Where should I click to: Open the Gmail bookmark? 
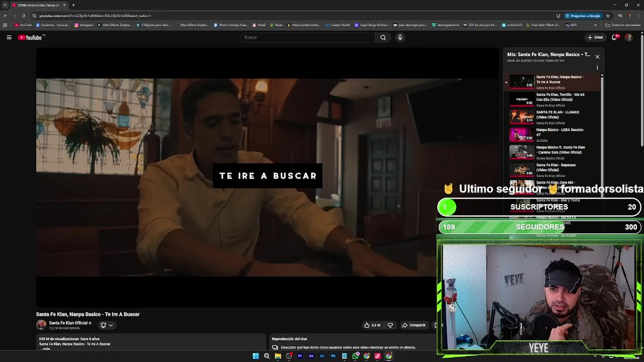(x=259, y=25)
